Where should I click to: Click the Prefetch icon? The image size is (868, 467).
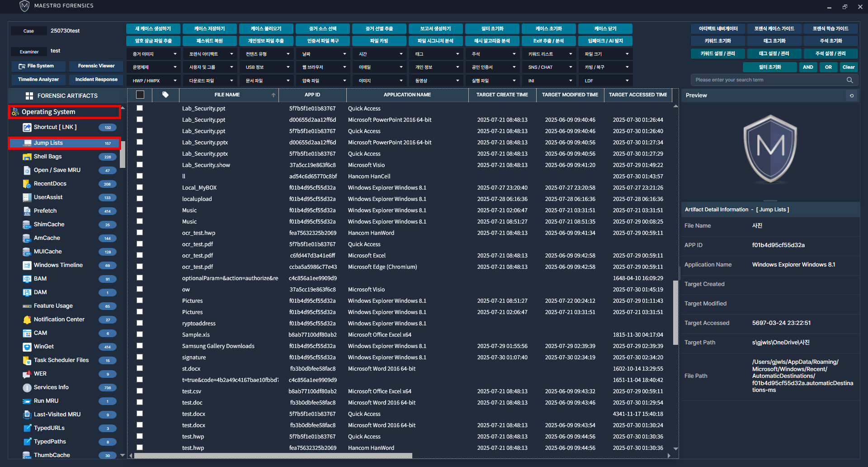point(27,211)
